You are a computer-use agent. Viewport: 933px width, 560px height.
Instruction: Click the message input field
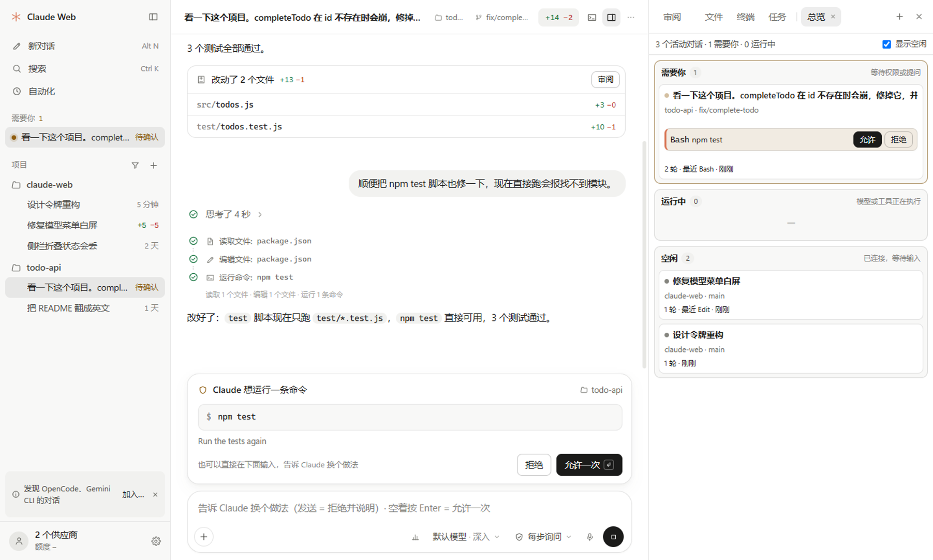click(409, 508)
